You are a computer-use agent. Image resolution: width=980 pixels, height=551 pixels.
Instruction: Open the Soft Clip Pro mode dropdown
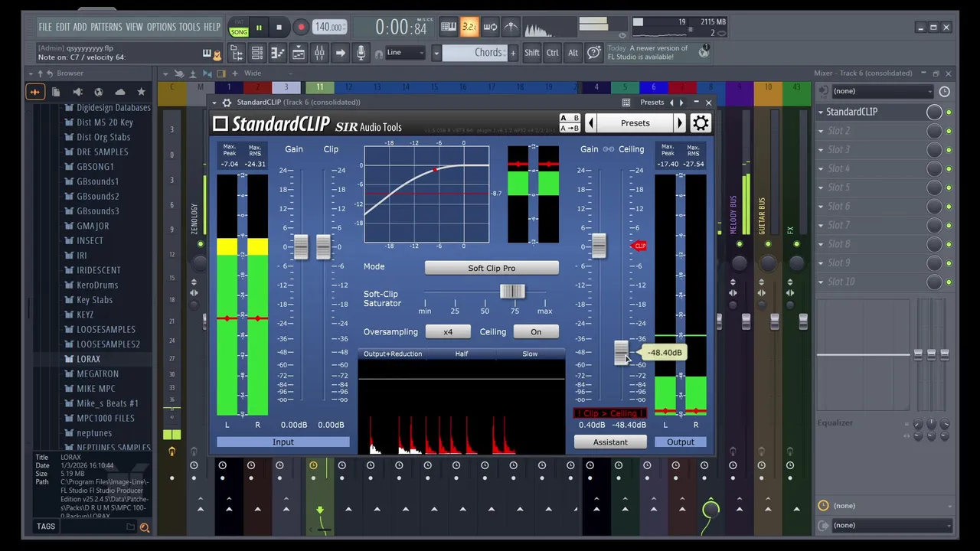492,269
